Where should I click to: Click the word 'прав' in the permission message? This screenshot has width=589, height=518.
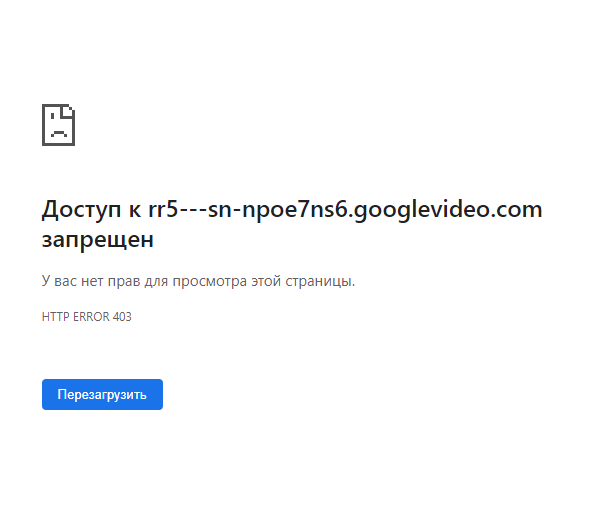[x=124, y=281]
